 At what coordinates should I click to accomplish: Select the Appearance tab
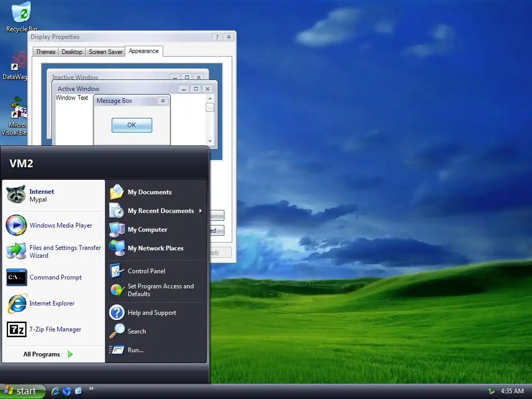pyautogui.click(x=144, y=51)
